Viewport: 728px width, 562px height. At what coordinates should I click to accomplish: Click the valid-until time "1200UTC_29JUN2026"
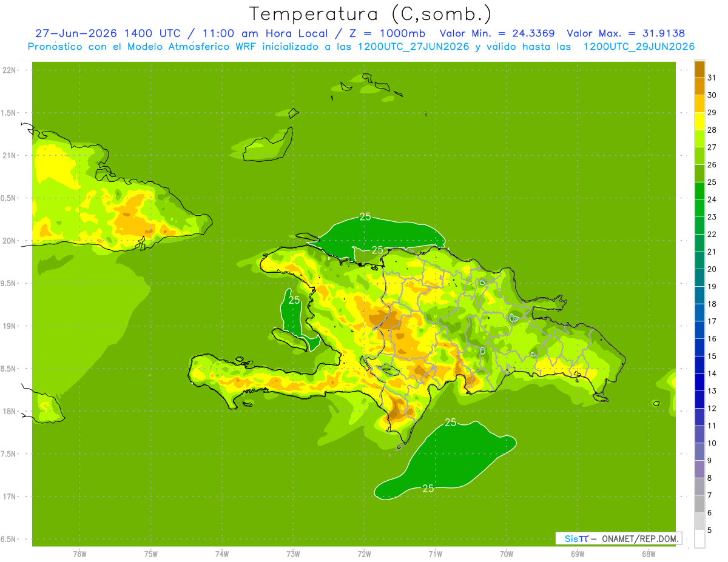[639, 47]
